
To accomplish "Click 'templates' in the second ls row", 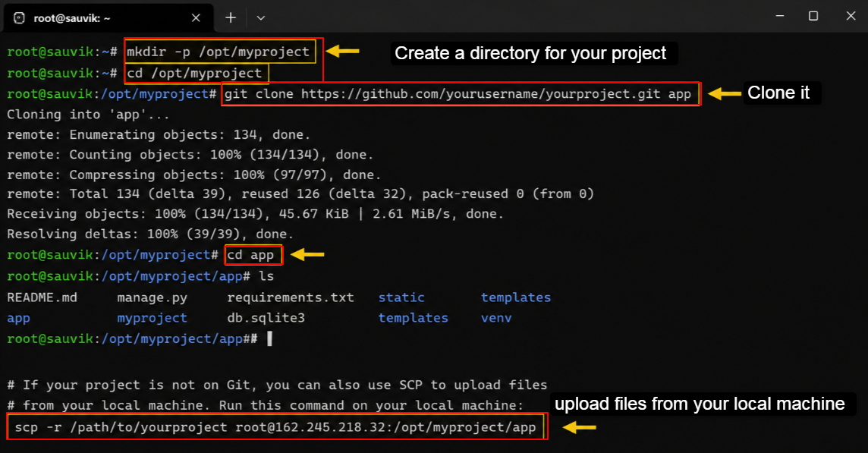I will [413, 319].
